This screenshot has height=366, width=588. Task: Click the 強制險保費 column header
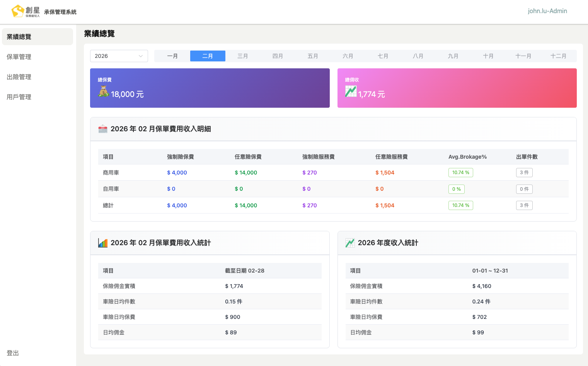pyautogui.click(x=181, y=157)
